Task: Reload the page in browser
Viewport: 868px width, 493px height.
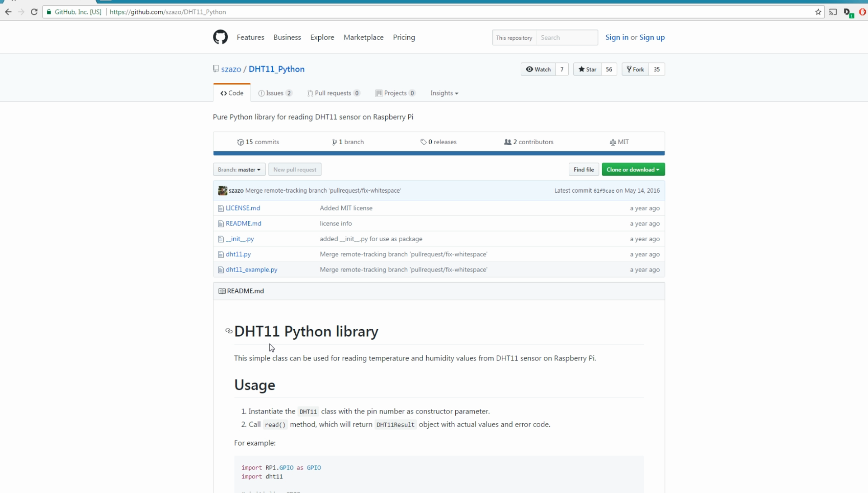Action: 34,12
